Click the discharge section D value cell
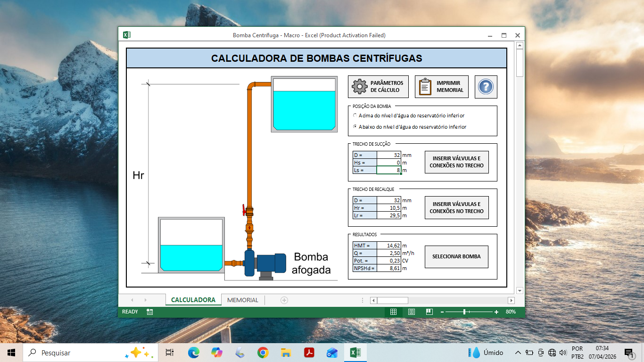This screenshot has width=644, height=362. [x=389, y=200]
